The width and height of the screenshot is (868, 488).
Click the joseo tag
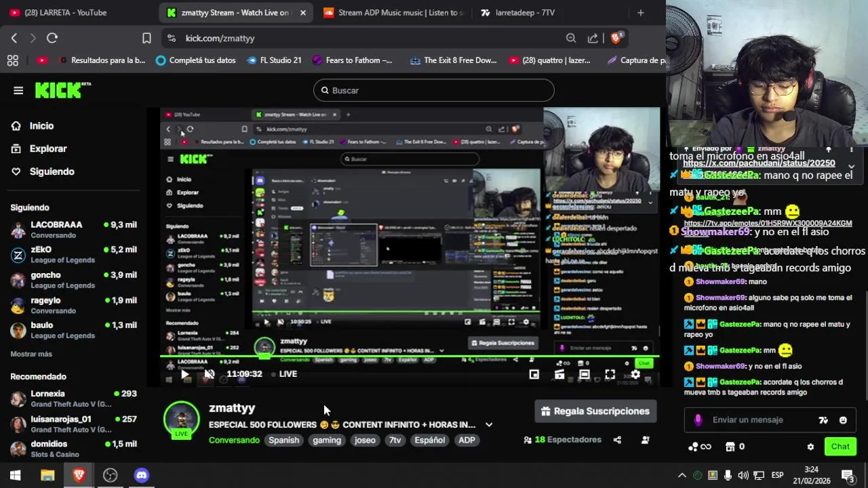[x=365, y=441]
